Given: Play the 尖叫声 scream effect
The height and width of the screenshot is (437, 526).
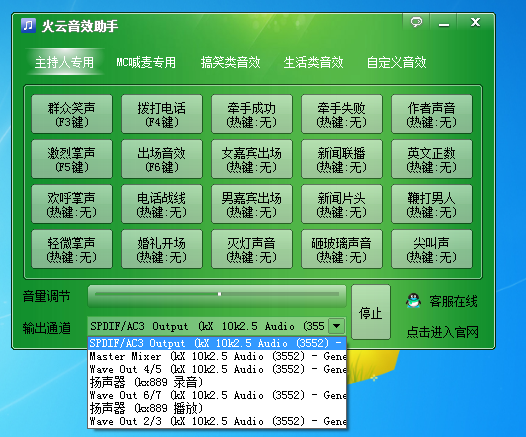Looking at the screenshot, I should point(432,249).
